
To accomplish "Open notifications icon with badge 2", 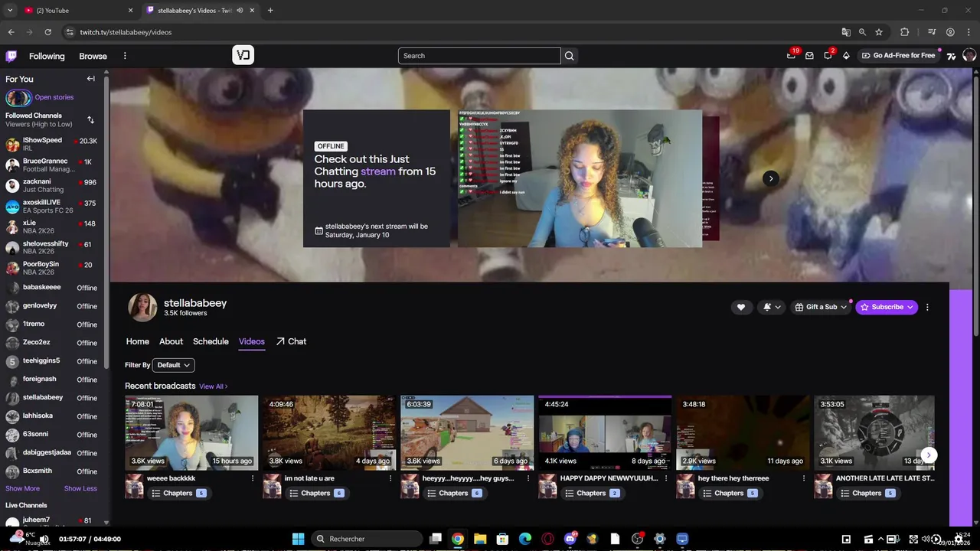I will coord(828,55).
